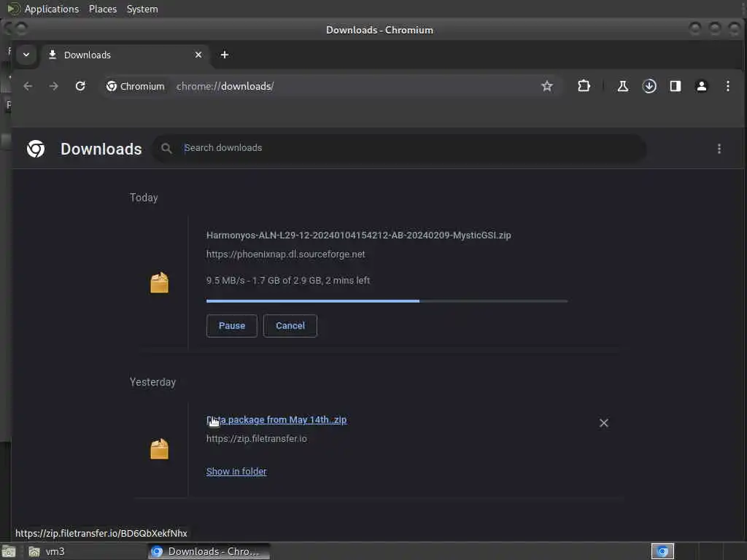Image resolution: width=747 pixels, height=560 pixels.
Task: Click the Harmonyos zip file package icon
Action: coord(160,282)
